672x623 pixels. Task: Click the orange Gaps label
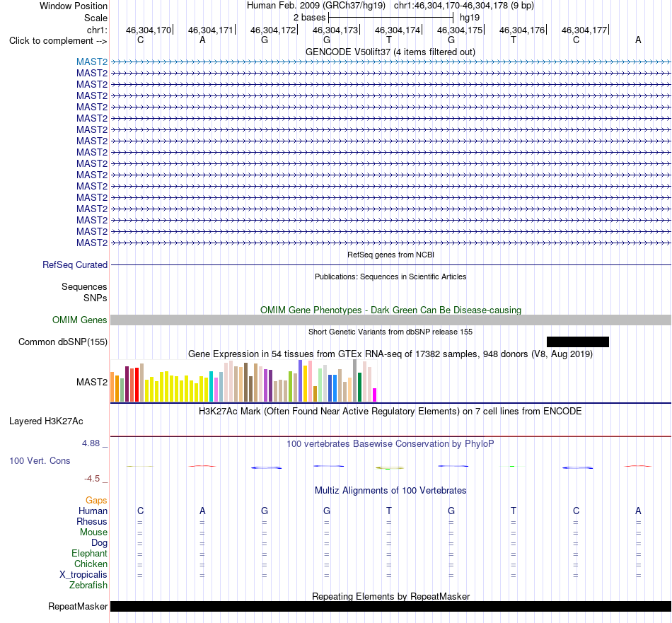[x=96, y=501]
